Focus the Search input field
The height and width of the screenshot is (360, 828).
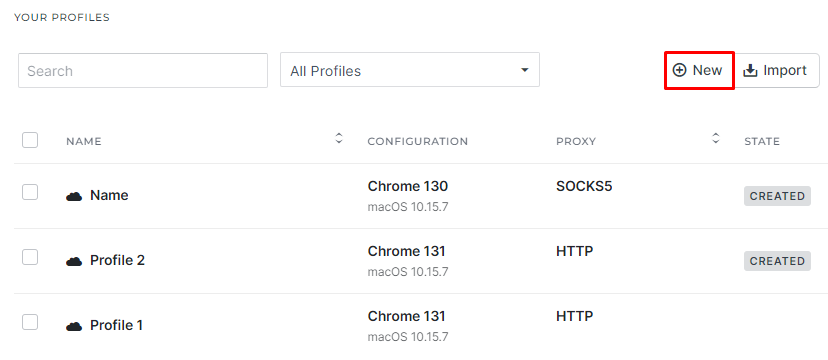pyautogui.click(x=143, y=71)
